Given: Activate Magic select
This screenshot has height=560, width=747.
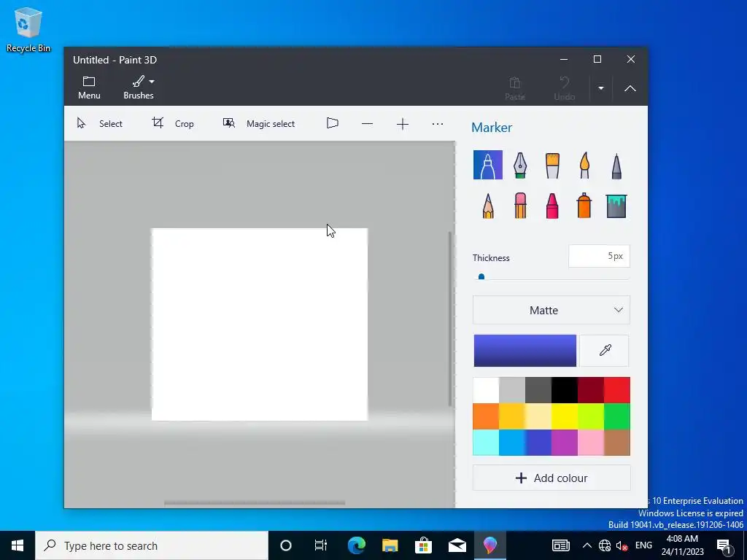Looking at the screenshot, I should [259, 124].
